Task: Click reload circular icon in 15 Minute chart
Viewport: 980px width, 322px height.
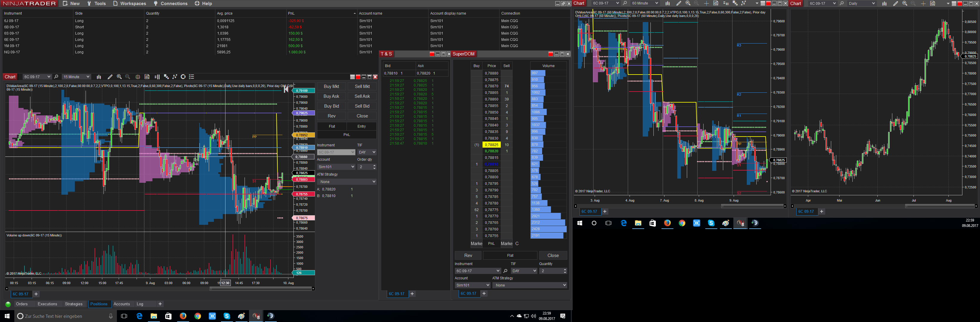Action: tap(183, 77)
